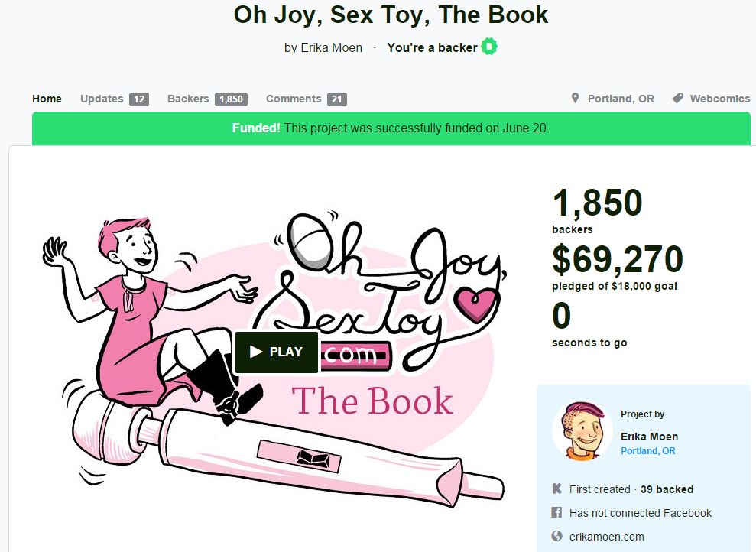Viewport: 756px width, 552px height.
Task: Click the Comments count badge 21
Action: (336, 99)
